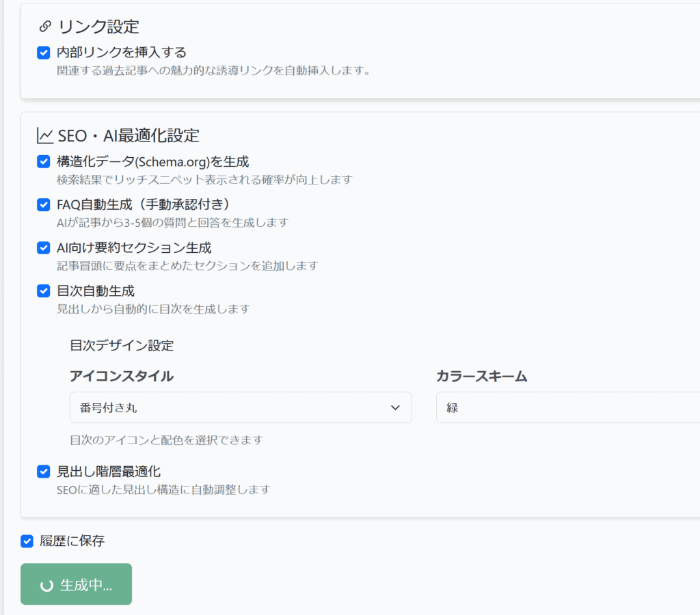Click the SEO・AI最適化設定 heading text
This screenshot has height=615, width=700.
click(129, 136)
